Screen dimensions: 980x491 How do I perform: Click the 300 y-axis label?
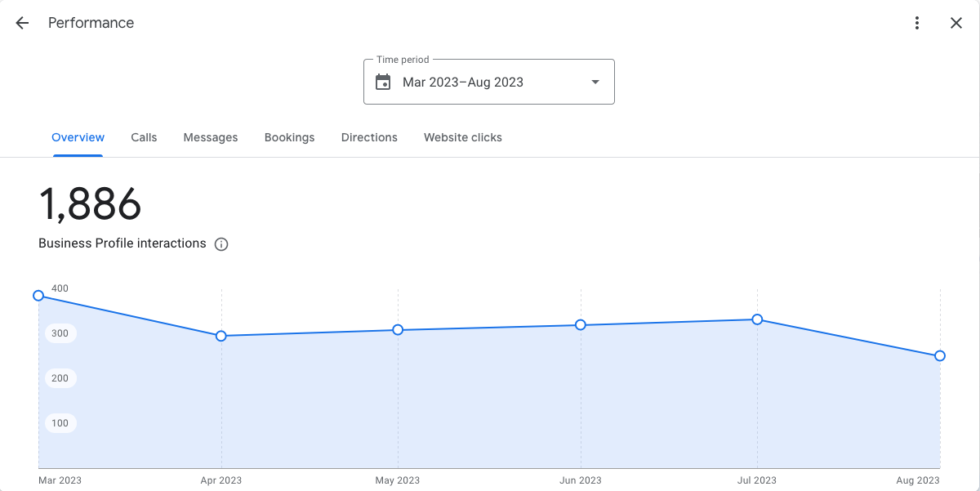tap(60, 333)
